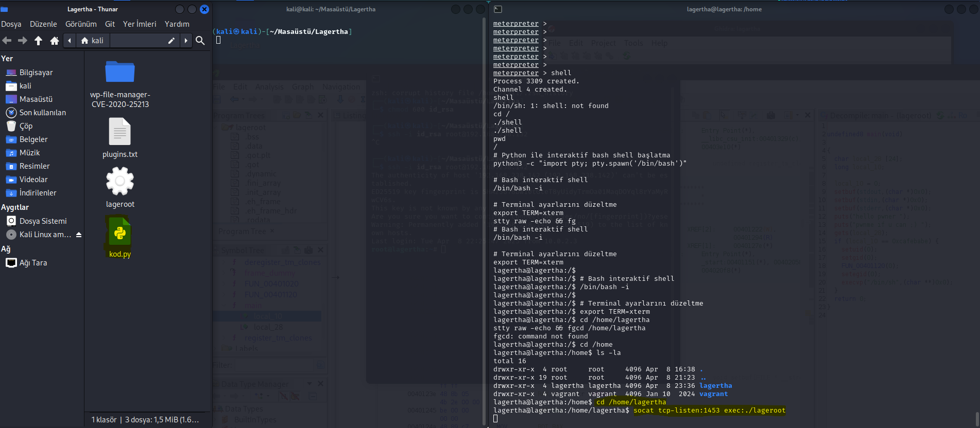980x428 pixels.
Task: Select the lageroot executable file
Action: (x=120, y=188)
